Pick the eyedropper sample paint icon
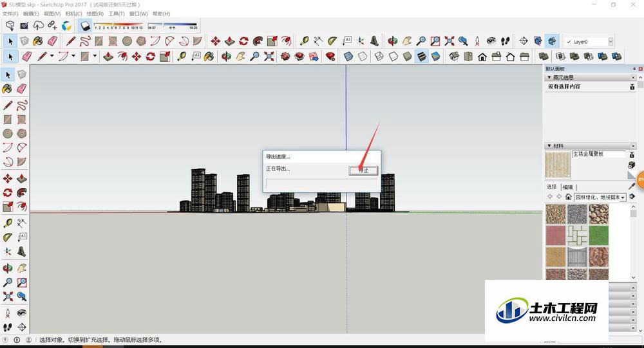Image resolution: width=644 pixels, height=348 pixels. point(632,187)
